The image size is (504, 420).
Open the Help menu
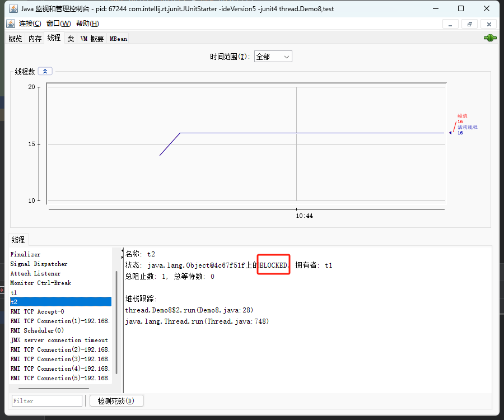[87, 24]
